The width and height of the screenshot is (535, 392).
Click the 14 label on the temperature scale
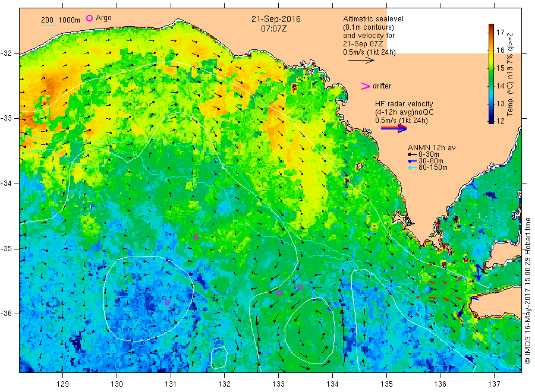click(x=500, y=86)
